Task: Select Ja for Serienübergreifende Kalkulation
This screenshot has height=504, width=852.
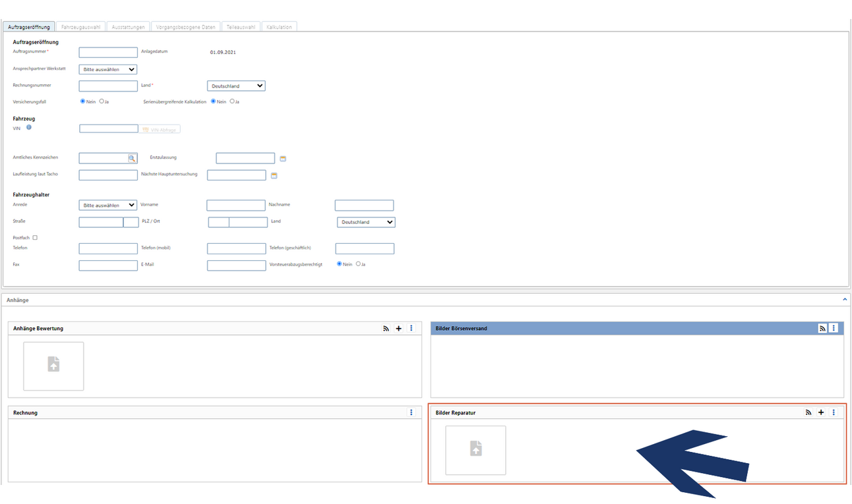Action: click(232, 101)
